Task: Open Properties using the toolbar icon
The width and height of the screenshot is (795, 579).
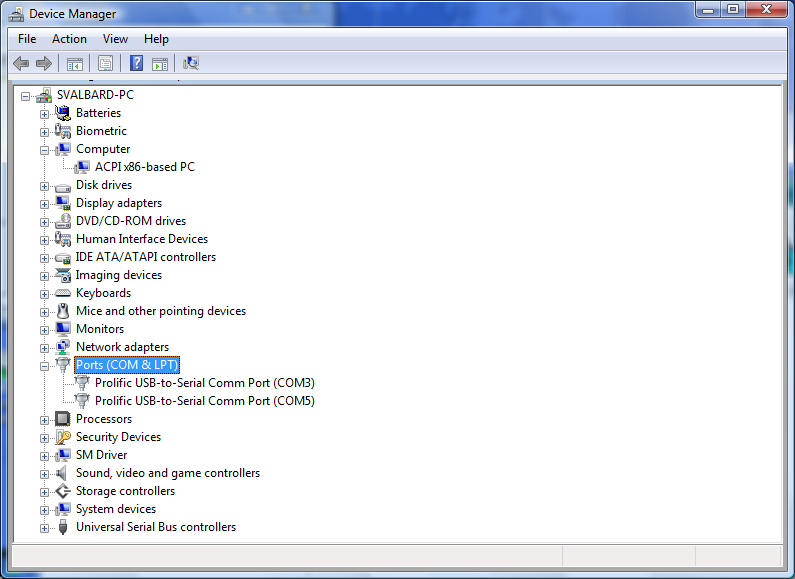Action: [105, 63]
